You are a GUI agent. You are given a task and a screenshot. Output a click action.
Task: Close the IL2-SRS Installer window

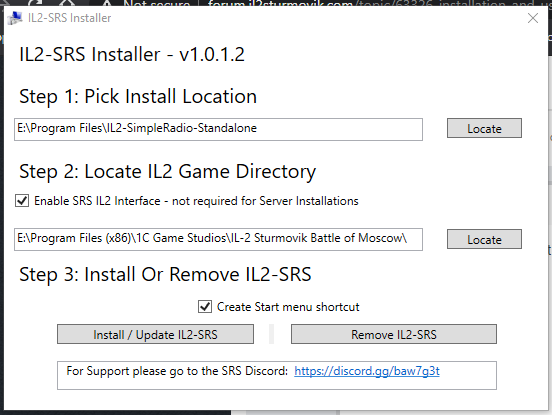[x=533, y=18]
